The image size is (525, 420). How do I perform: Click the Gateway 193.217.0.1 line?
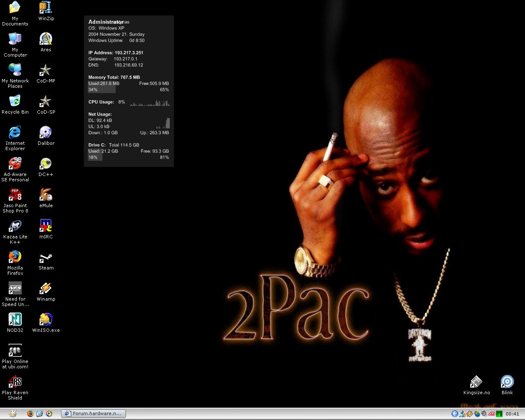pyautogui.click(x=113, y=59)
